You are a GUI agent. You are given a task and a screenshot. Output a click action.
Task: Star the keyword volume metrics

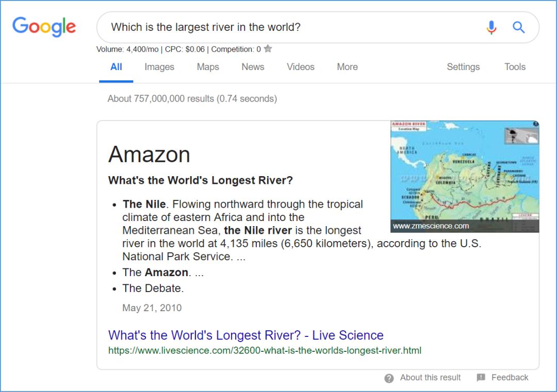point(268,49)
